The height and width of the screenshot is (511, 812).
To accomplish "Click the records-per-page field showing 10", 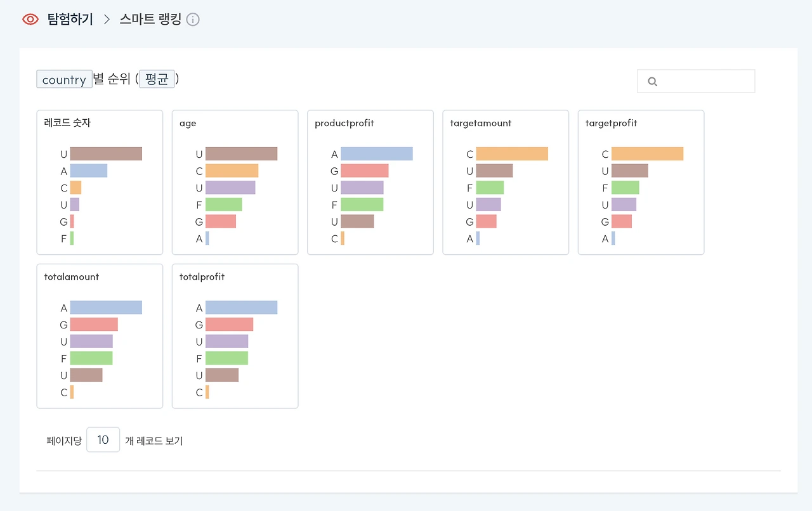I will [x=103, y=440].
